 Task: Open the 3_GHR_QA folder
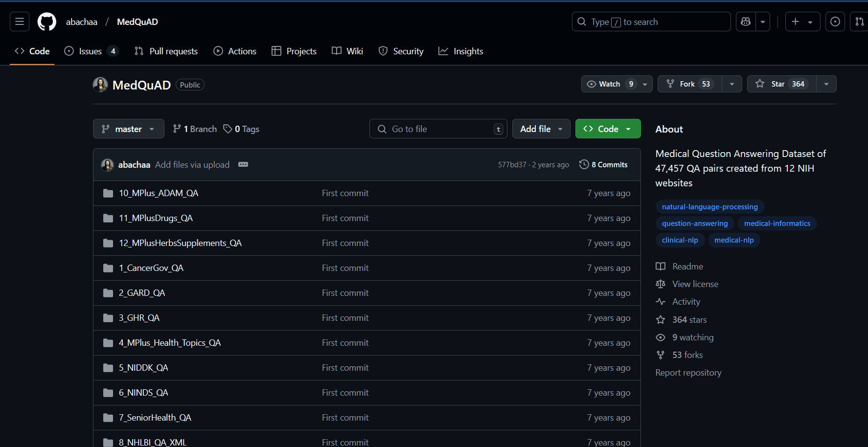[139, 317]
